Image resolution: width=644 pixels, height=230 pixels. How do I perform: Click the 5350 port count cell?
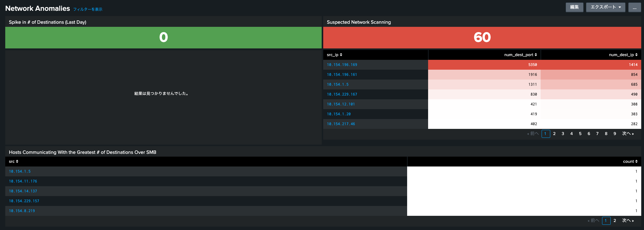(484, 65)
